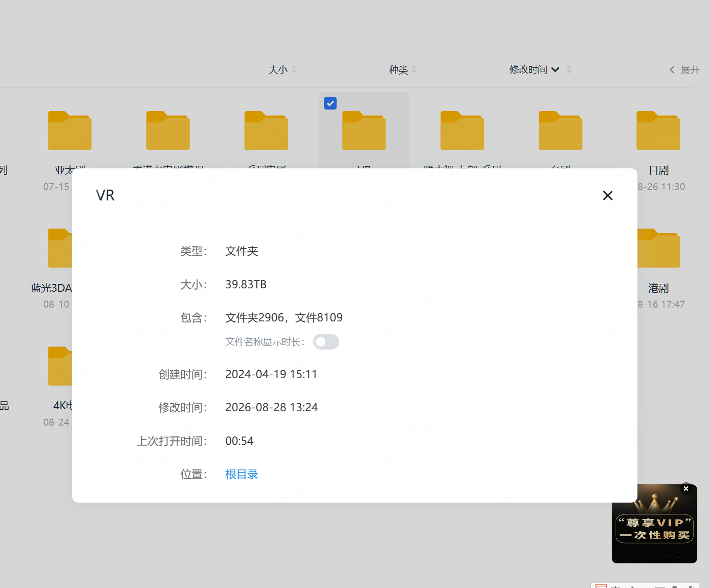711x588 pixels.
Task: Open the 4K电影 folder icon
Action: click(60, 366)
